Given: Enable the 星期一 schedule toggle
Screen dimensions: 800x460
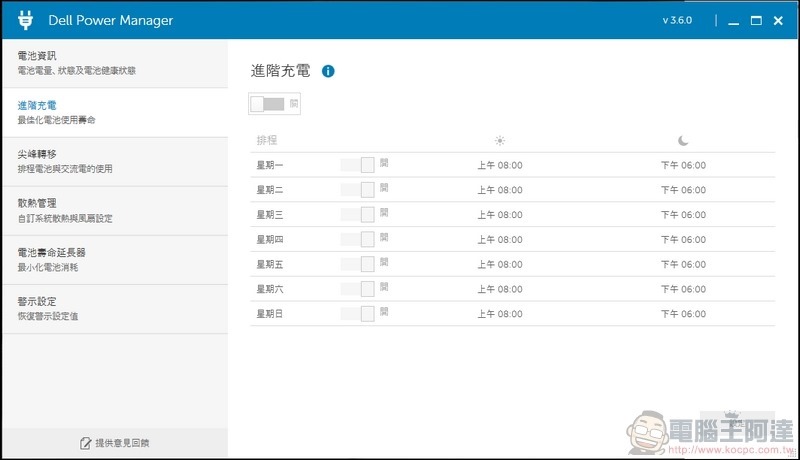Looking at the screenshot, I should coord(358,165).
